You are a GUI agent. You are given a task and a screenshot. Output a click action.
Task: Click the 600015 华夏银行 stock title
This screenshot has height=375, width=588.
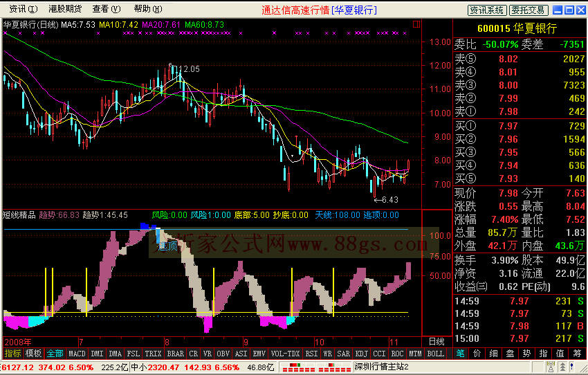click(517, 28)
